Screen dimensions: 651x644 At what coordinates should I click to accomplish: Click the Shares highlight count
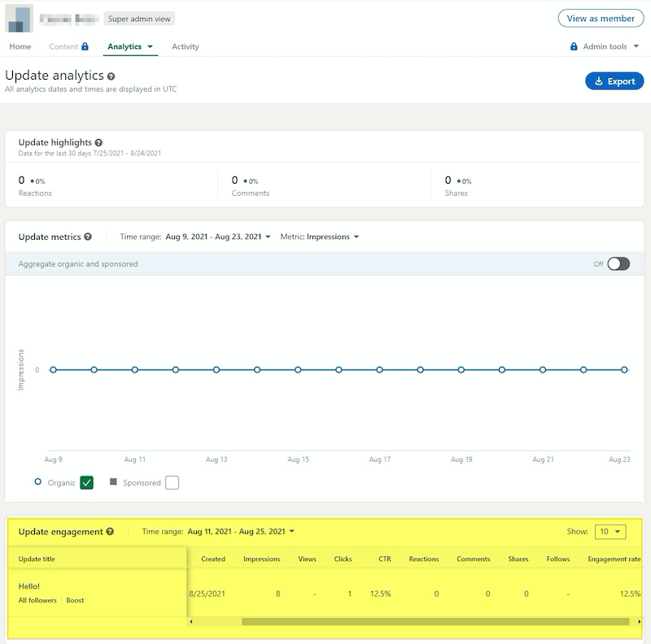448,180
